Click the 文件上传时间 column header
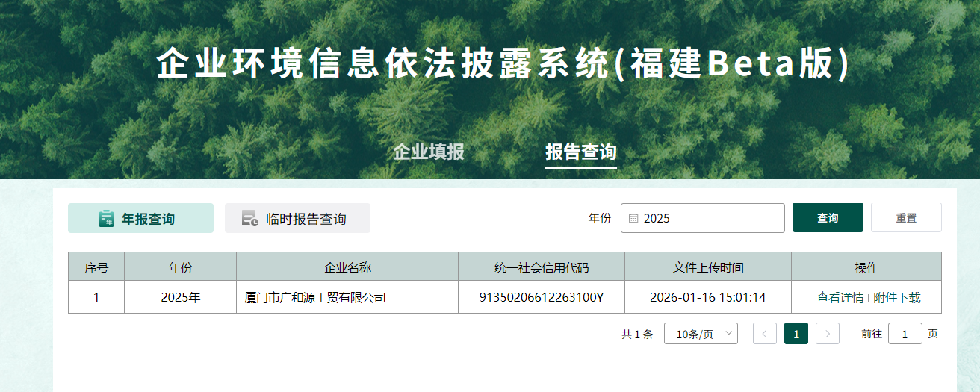980x392 pixels. 708,267
